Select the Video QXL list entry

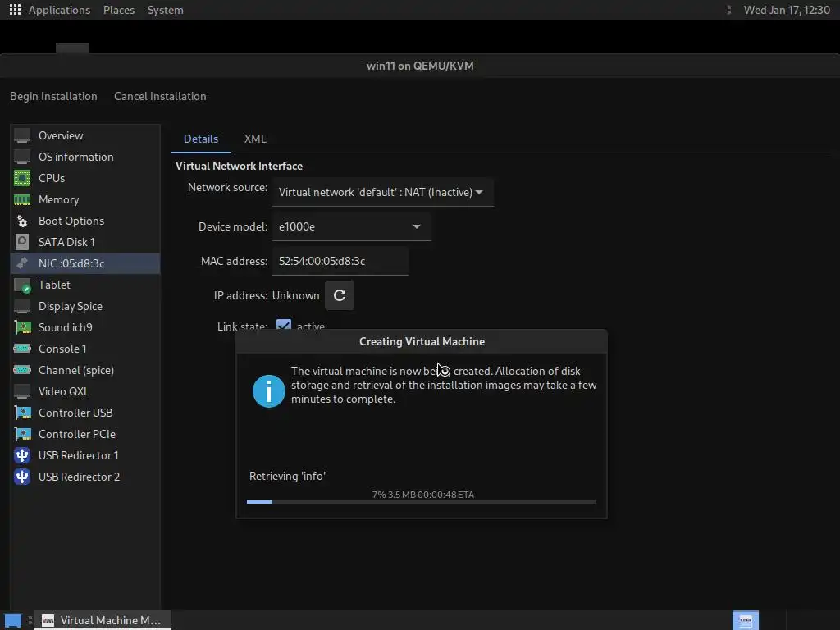(x=85, y=391)
